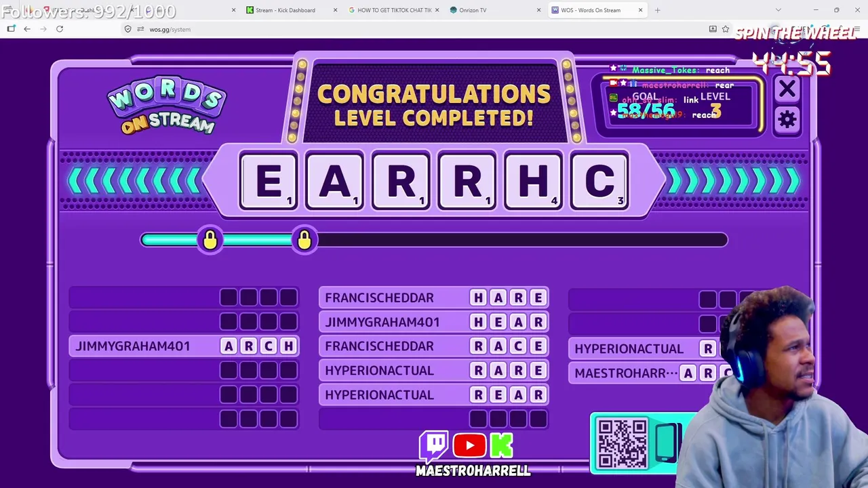
Task: Select the HYPERIONACTUAL REAR word row
Action: pyautogui.click(x=434, y=395)
